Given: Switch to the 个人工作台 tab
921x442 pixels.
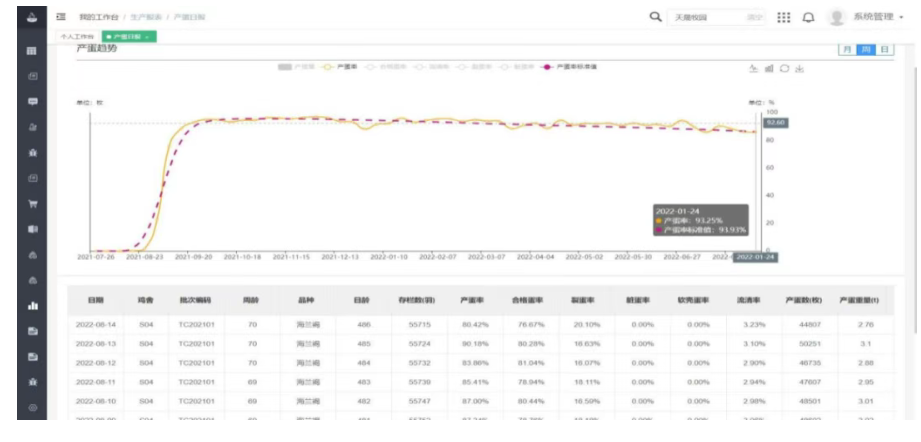Looking at the screenshot, I should [x=78, y=37].
